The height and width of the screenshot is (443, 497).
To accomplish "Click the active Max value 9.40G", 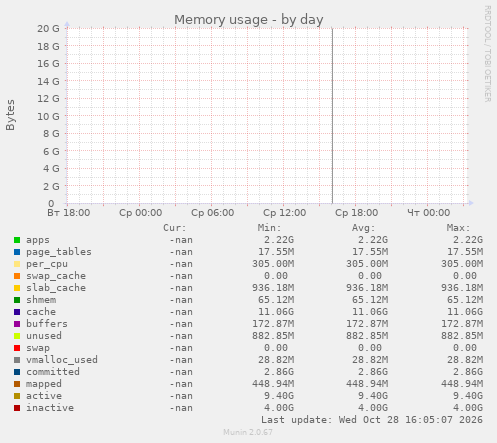I will click(468, 396).
